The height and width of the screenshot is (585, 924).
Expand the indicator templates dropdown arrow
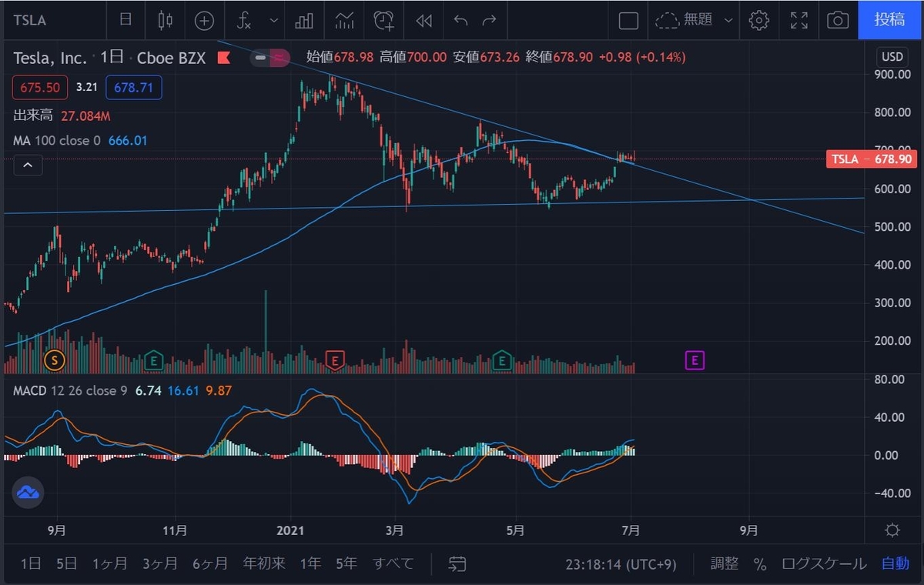click(x=273, y=20)
